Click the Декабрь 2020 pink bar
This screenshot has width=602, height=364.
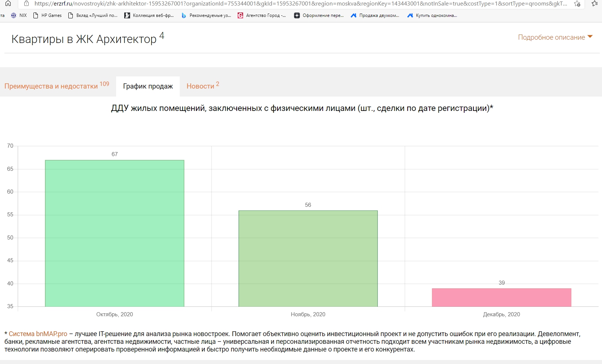pos(502,298)
